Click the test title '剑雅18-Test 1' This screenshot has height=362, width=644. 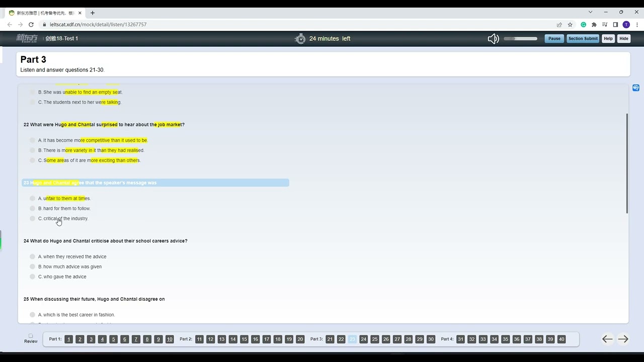click(62, 39)
